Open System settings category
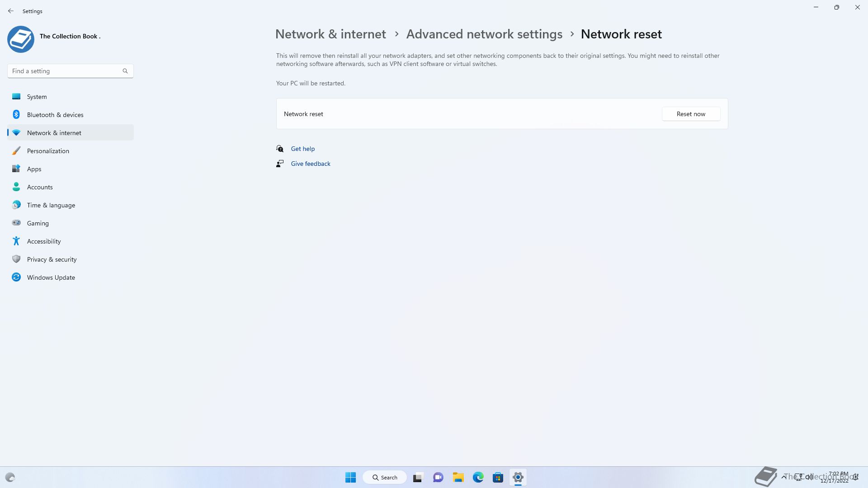868x488 pixels. [71, 97]
